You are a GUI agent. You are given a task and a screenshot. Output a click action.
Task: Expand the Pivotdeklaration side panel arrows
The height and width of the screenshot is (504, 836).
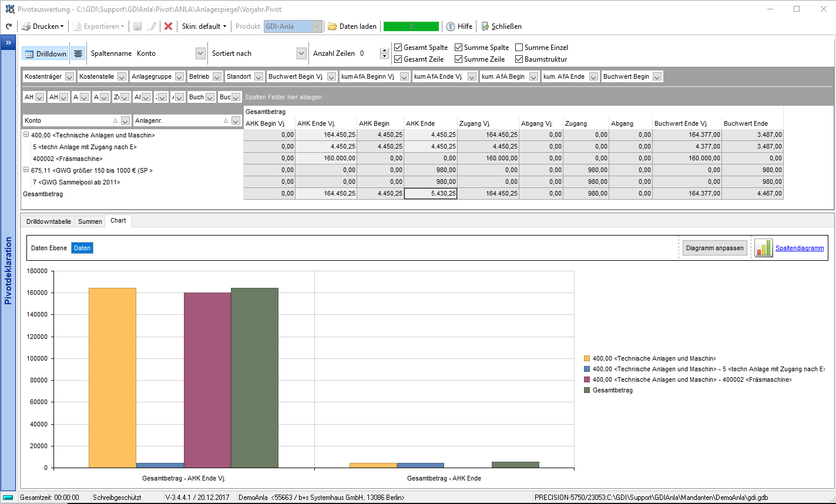point(9,43)
